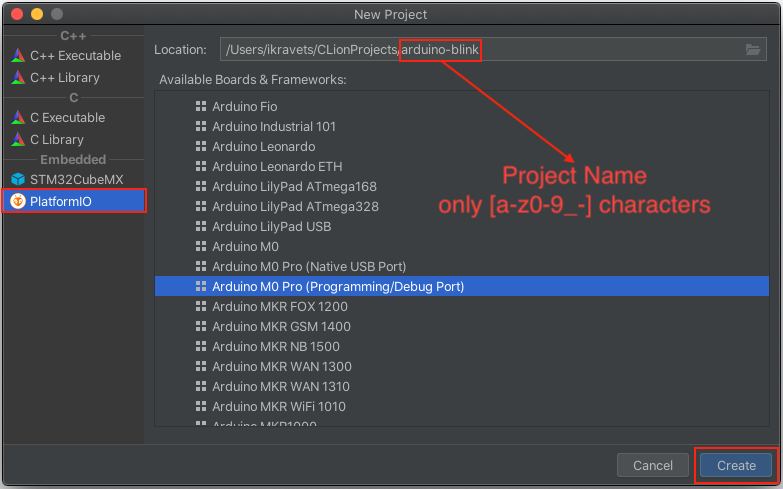
Task: Select Arduino MKR WAN 1300 board
Action: coord(462,366)
